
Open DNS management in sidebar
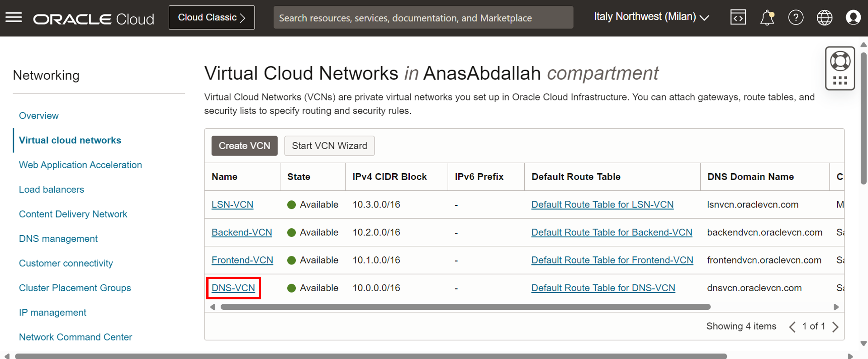coord(58,239)
